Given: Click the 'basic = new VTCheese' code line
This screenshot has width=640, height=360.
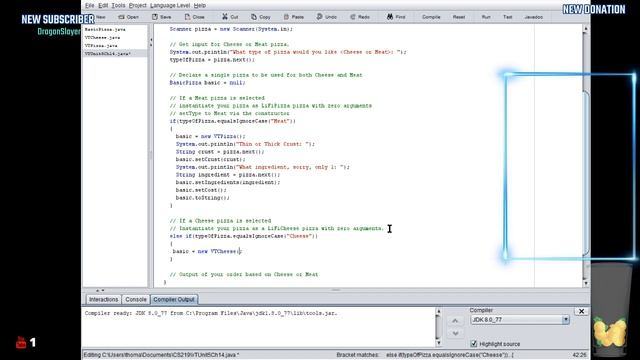Looking at the screenshot, I should click(x=207, y=251).
